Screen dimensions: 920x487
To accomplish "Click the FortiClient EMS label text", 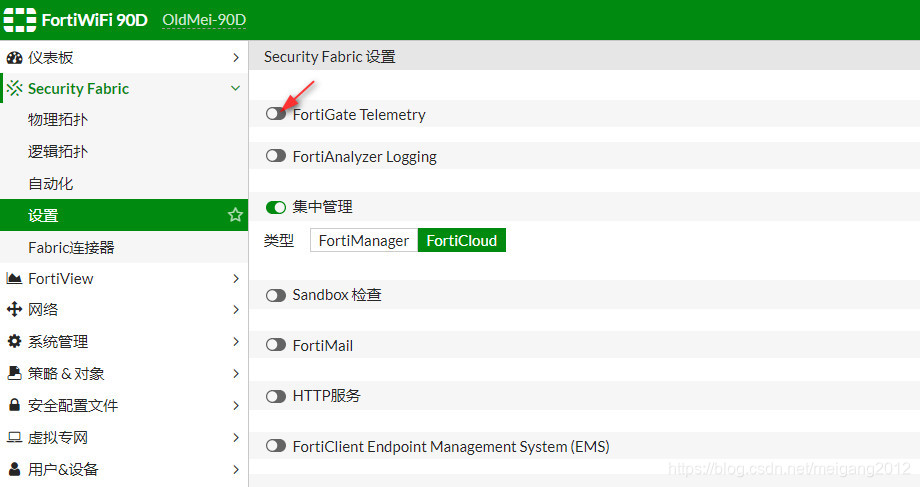I will click(451, 447).
